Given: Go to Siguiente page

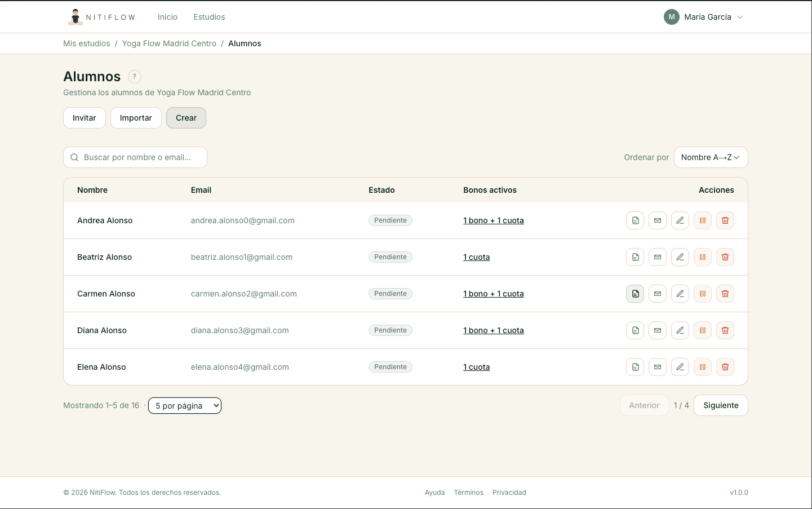Looking at the screenshot, I should pos(721,405).
